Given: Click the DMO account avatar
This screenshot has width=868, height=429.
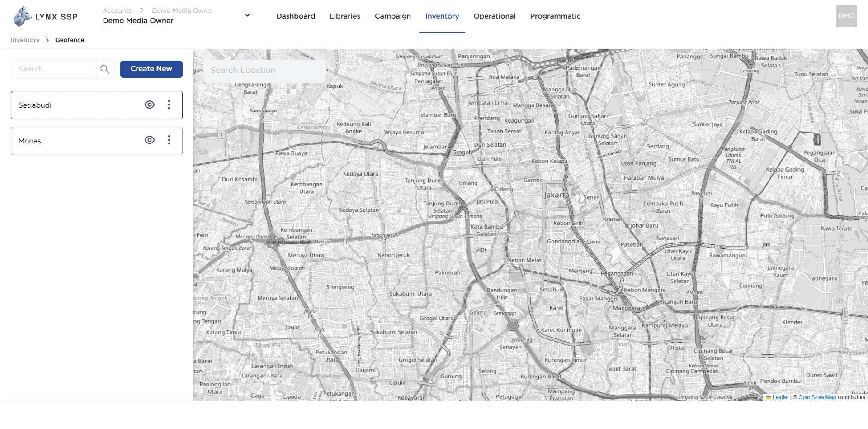Looking at the screenshot, I should pos(846,16).
